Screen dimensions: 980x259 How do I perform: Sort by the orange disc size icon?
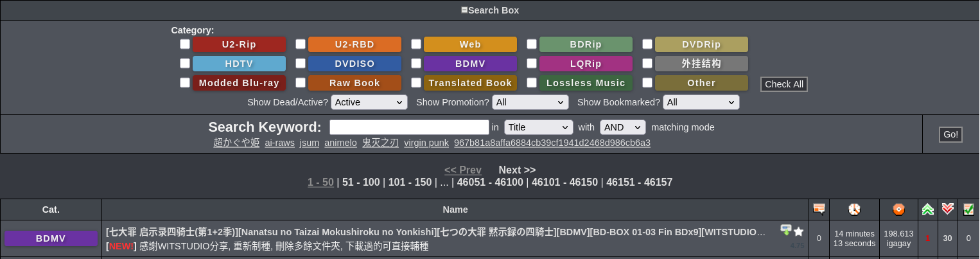click(898, 209)
